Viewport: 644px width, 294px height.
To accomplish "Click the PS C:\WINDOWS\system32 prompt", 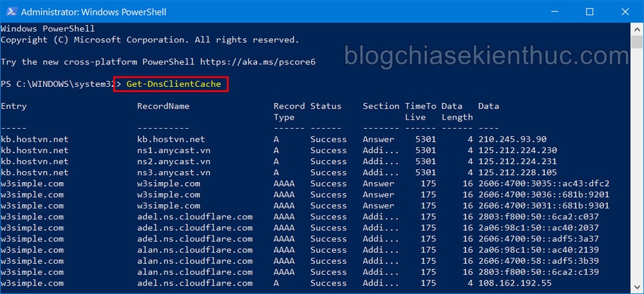I will point(59,84).
